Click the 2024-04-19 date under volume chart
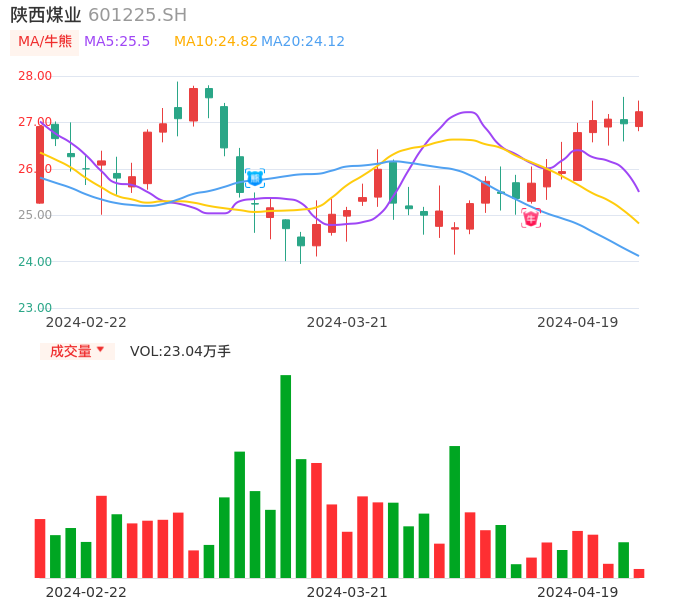686x606 pixels. click(578, 591)
